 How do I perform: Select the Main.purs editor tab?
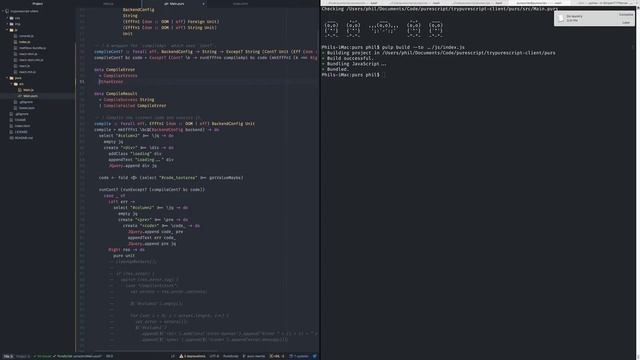point(174,4)
